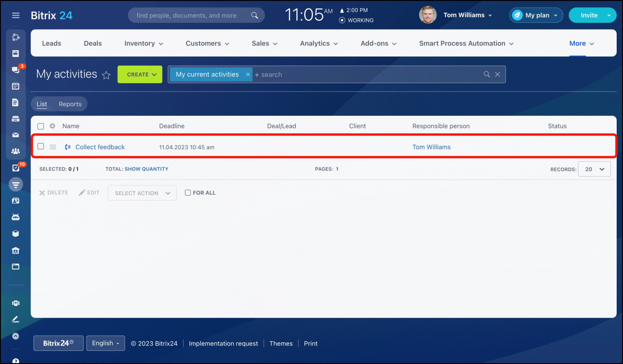Click the SHOW QUANTITY link
623x364 pixels.
(147, 169)
